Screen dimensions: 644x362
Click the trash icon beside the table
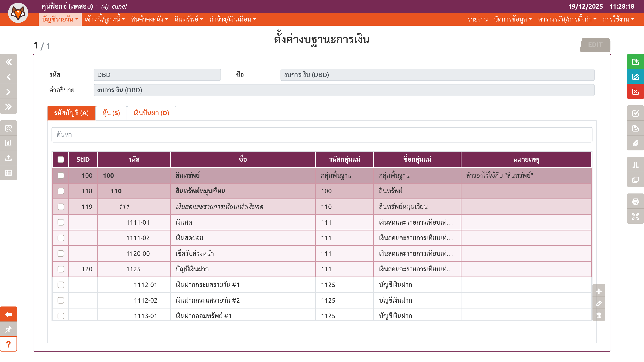click(x=599, y=315)
